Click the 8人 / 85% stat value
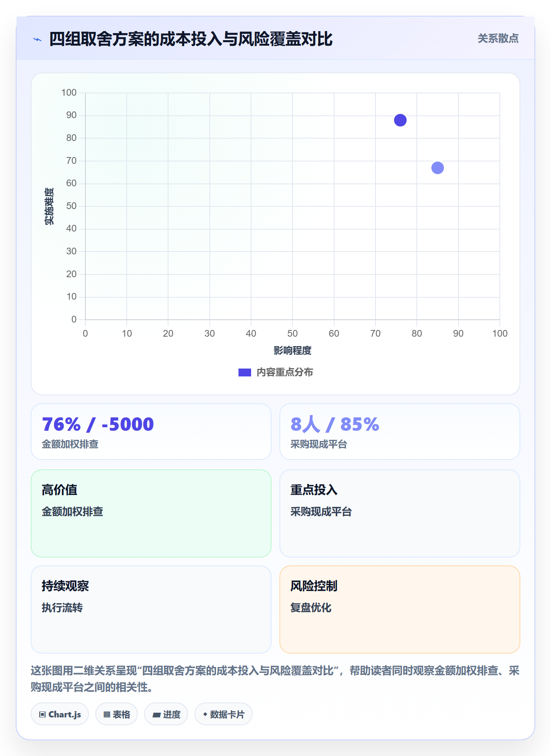 coord(335,424)
